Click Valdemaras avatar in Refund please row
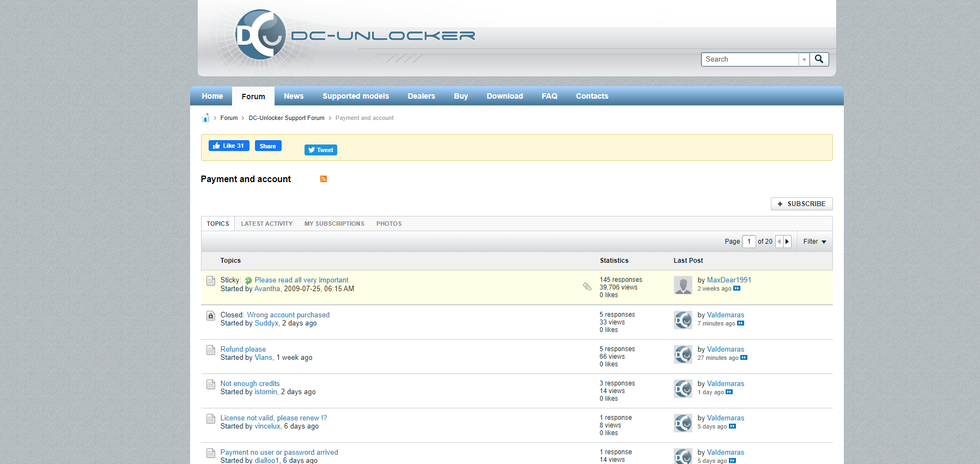The width and height of the screenshot is (980, 464). click(683, 354)
